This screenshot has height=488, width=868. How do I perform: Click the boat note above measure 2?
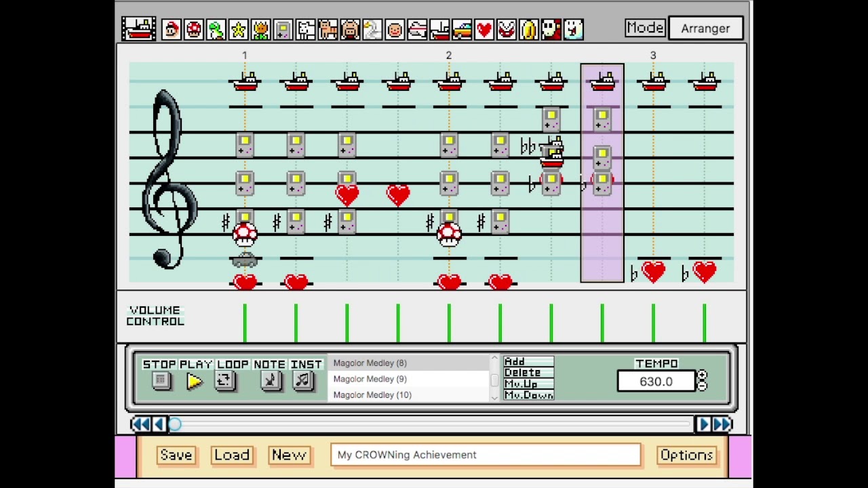tap(449, 83)
